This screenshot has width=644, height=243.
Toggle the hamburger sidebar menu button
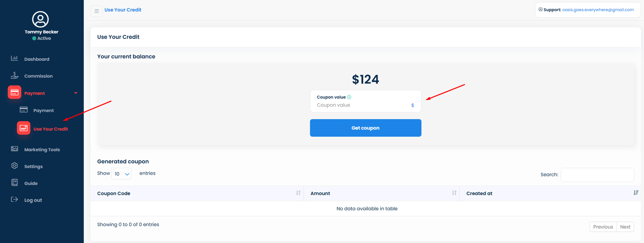coord(96,10)
